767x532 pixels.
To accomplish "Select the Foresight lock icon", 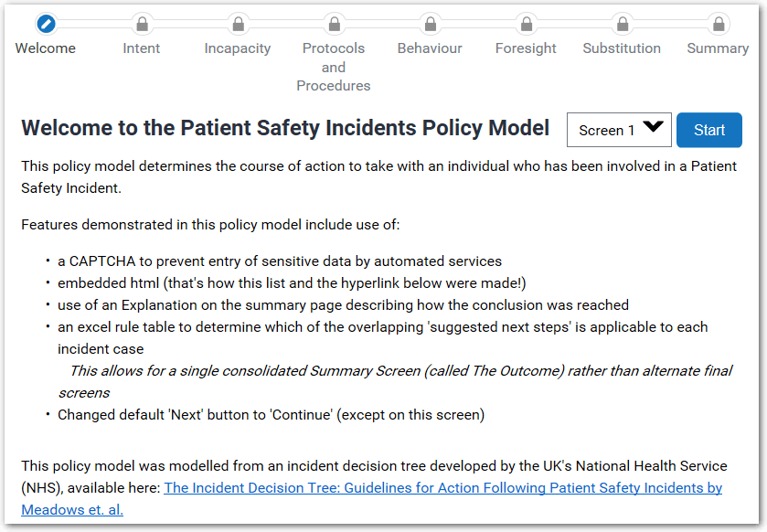I will point(526,24).
